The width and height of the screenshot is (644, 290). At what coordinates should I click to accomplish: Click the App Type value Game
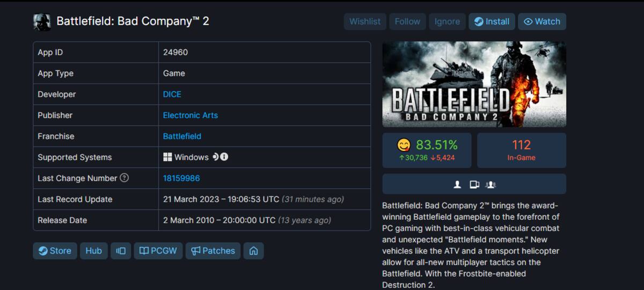(x=174, y=73)
